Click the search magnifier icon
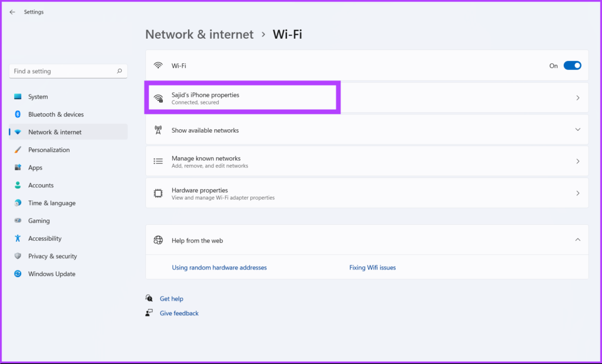The width and height of the screenshot is (602, 364). tap(119, 71)
